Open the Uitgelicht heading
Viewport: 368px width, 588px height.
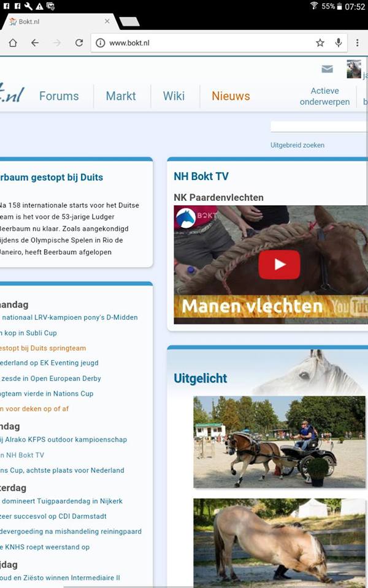pyautogui.click(x=200, y=379)
